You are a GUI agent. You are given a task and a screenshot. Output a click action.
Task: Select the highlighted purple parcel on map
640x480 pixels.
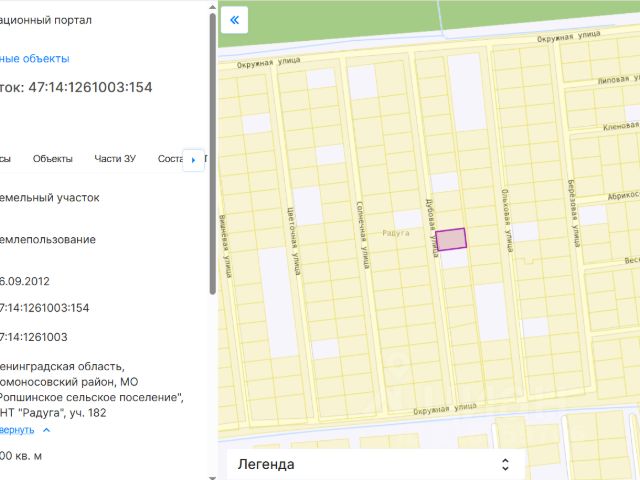coord(451,239)
